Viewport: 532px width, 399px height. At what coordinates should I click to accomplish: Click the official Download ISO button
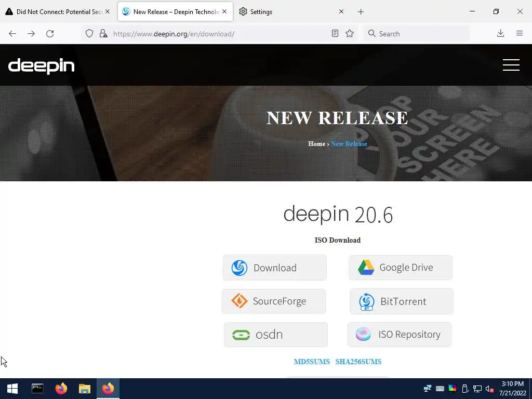coord(275,268)
